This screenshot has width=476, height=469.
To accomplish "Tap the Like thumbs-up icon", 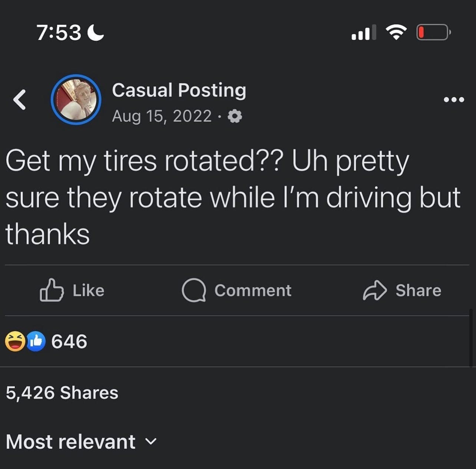I will [51, 290].
